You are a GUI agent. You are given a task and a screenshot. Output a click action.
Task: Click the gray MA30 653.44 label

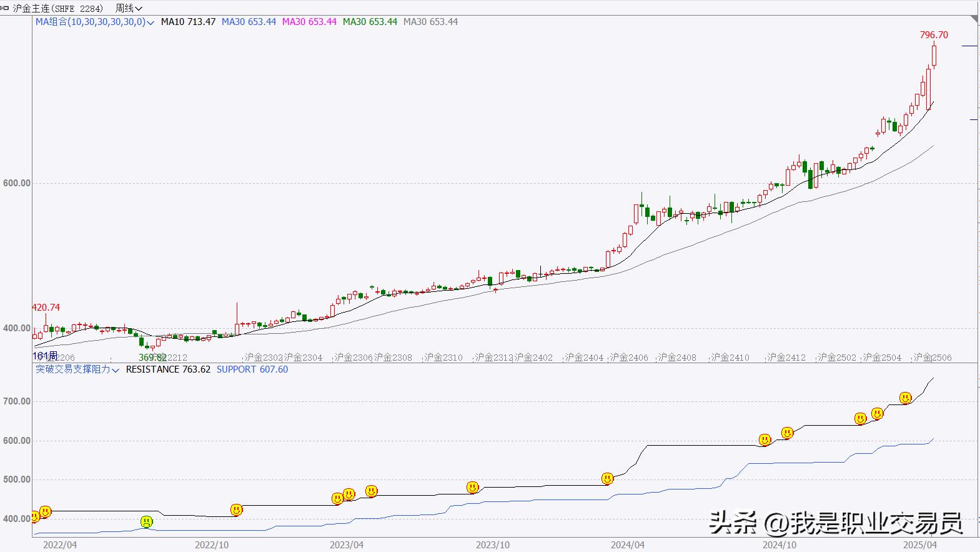(430, 22)
